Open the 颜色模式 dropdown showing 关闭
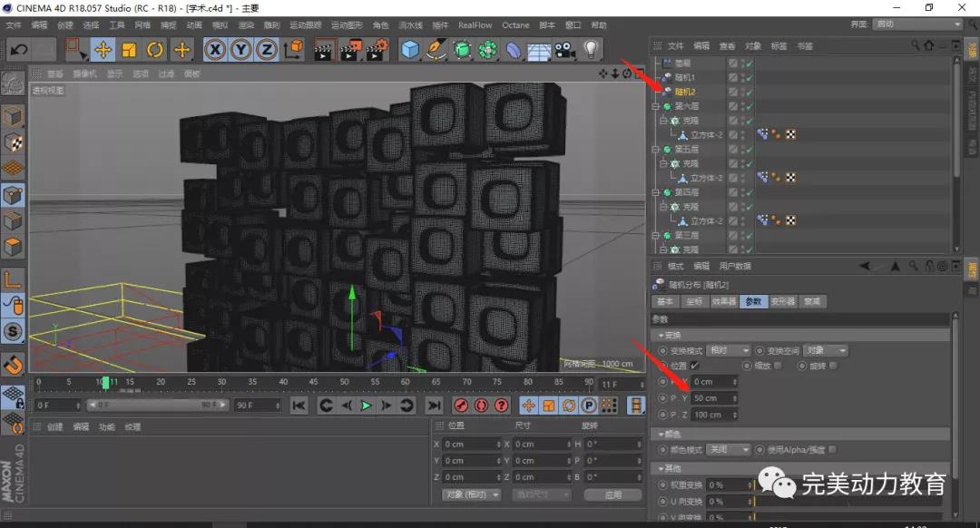Viewport: 980px width, 528px height. 729,449
